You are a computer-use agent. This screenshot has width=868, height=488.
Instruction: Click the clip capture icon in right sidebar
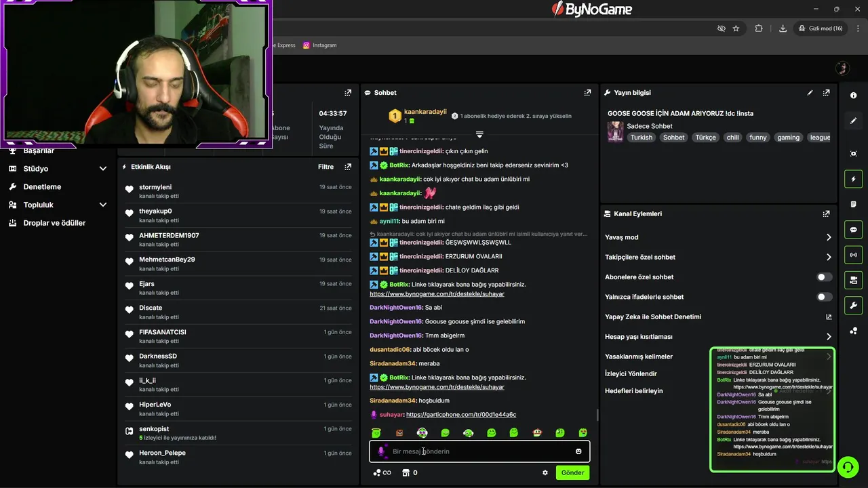point(853,154)
